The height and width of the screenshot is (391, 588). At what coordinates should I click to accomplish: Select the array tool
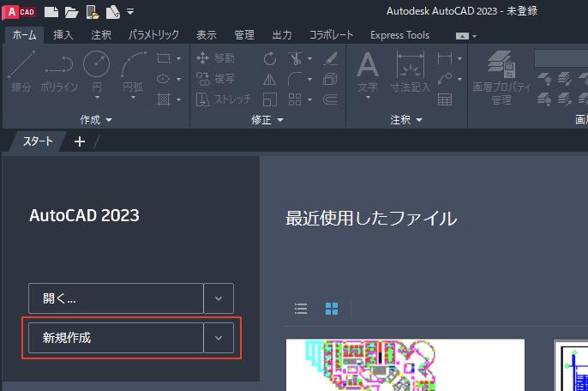pos(295,99)
